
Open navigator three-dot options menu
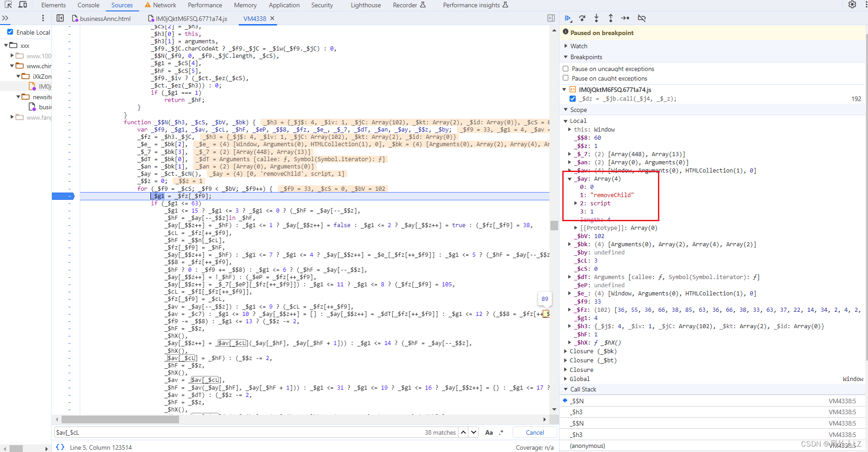pos(43,18)
